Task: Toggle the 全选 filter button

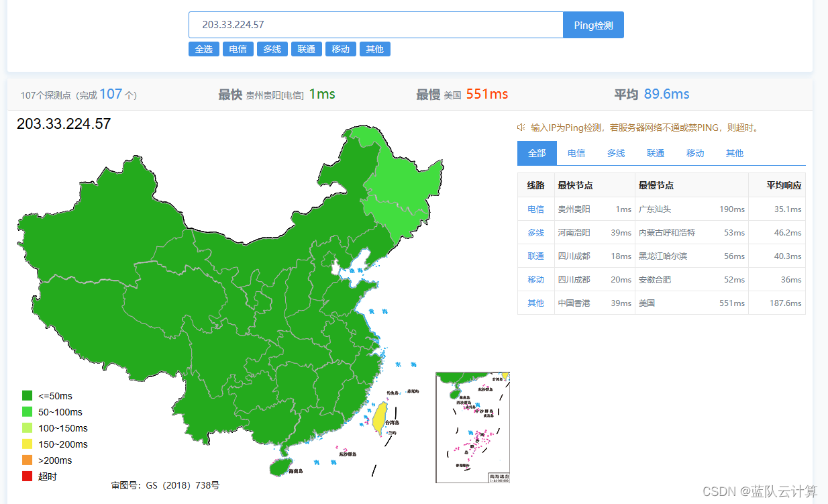Action: pyautogui.click(x=204, y=49)
